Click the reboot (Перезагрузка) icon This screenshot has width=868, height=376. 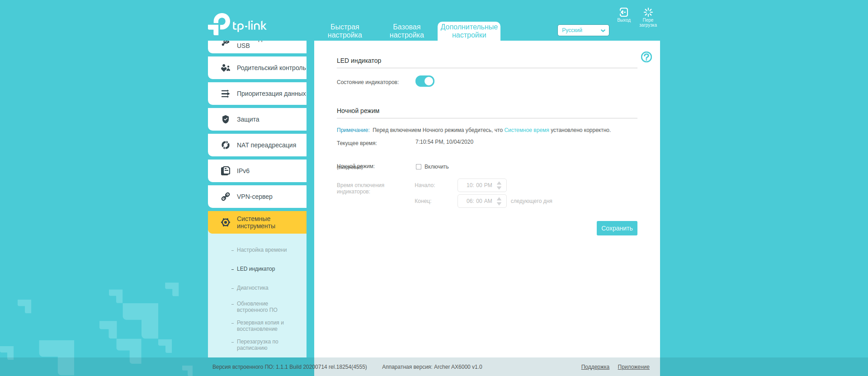tap(648, 13)
